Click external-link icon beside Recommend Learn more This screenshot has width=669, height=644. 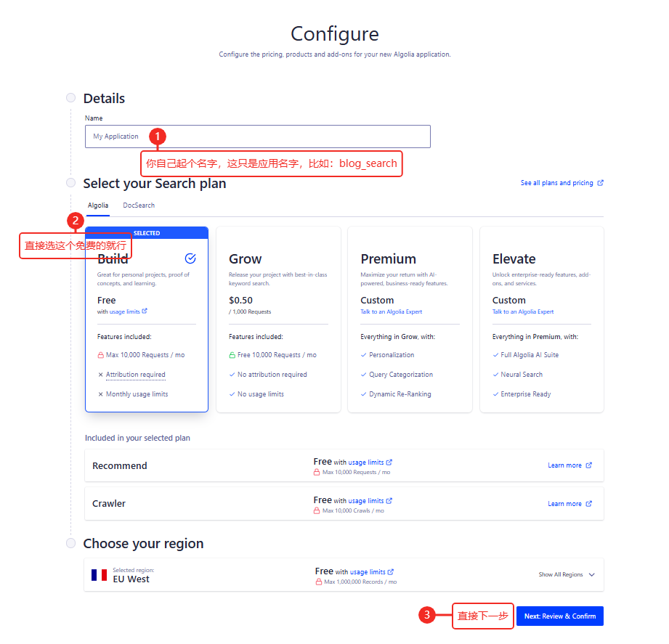[x=588, y=465]
